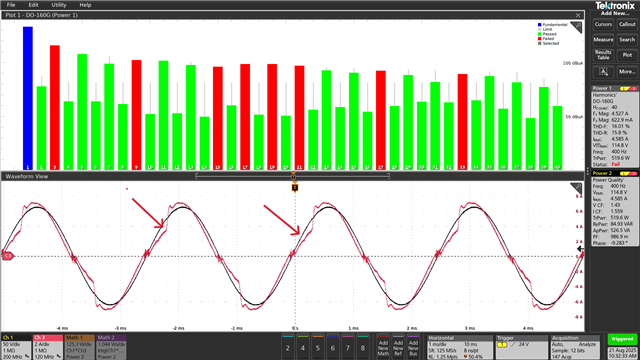
Task: Turn on channel 5
Action: (x=318, y=347)
